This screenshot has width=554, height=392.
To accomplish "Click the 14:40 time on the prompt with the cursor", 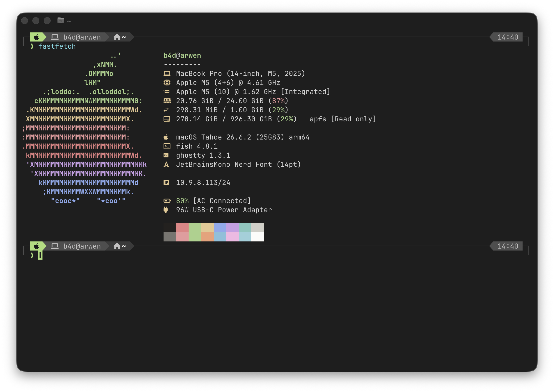I will 508,246.
